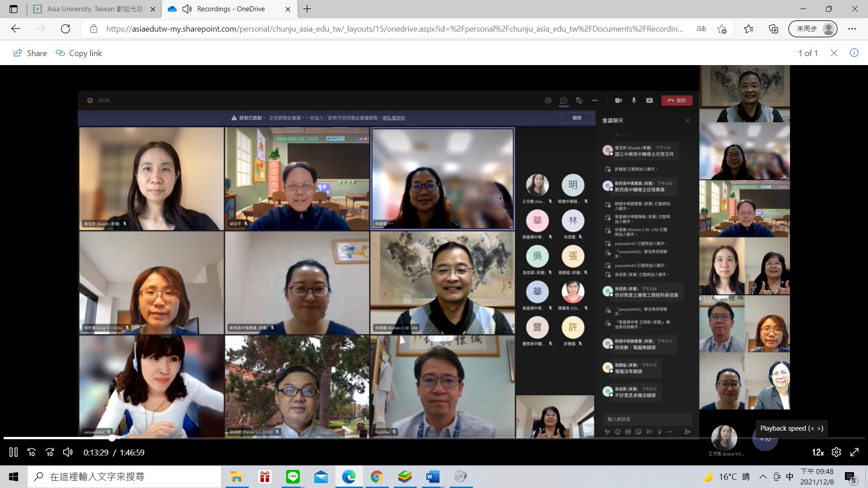Open File Explorer from the taskbar
This screenshot has height=488, width=868.
[236, 477]
